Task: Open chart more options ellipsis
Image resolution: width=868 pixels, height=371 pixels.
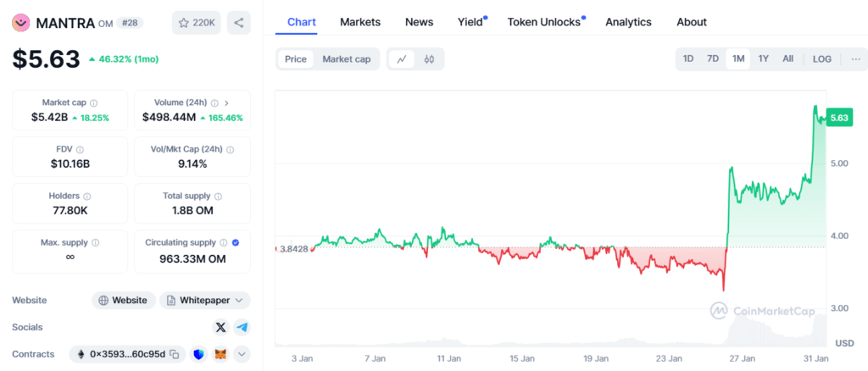Action: (856, 58)
